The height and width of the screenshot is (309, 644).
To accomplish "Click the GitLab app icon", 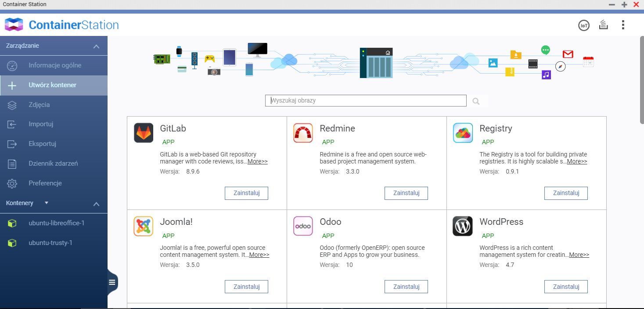I will coord(144,133).
